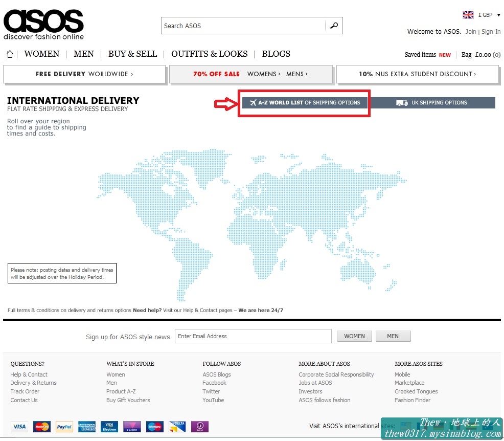The height and width of the screenshot is (441, 504).
Task: Open the Mobile site link
Action: pos(402,374)
